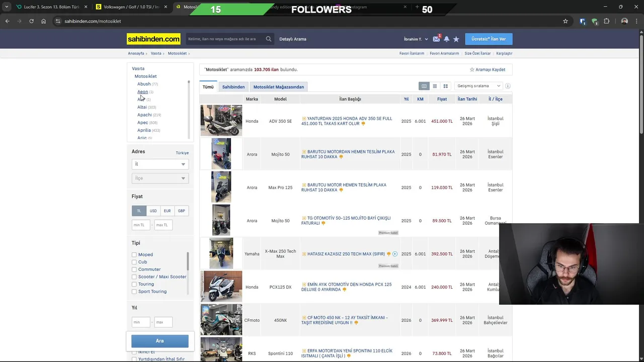Switch to the Tümü tab

tap(208, 87)
